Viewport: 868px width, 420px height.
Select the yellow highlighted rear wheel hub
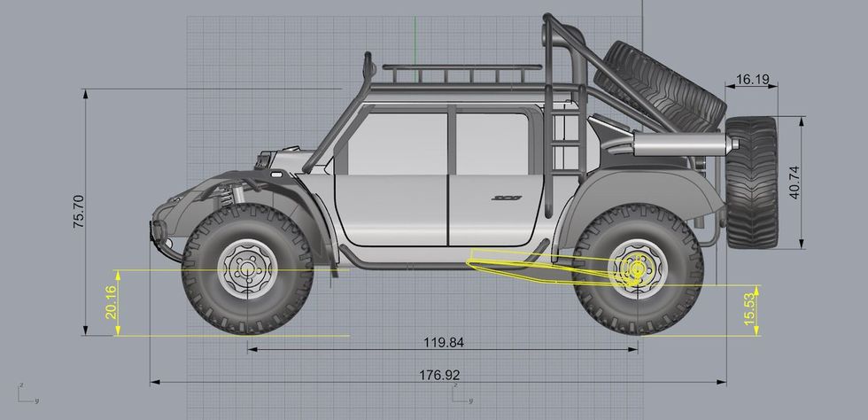pyautogui.click(x=638, y=269)
